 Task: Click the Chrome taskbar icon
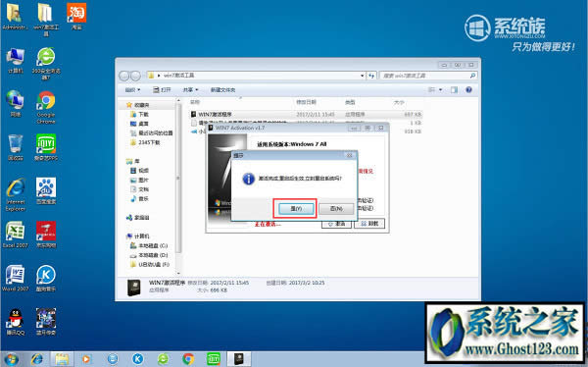188,359
